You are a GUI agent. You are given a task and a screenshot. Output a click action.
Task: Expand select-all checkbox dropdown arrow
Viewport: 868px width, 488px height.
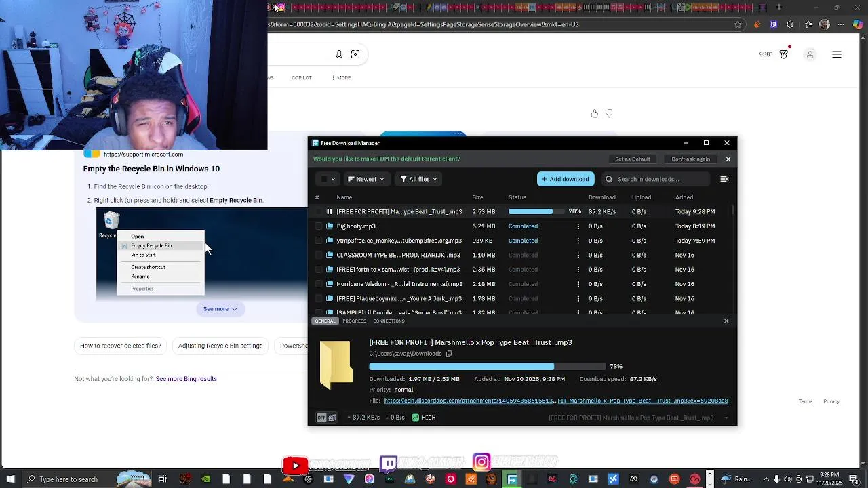[333, 179]
